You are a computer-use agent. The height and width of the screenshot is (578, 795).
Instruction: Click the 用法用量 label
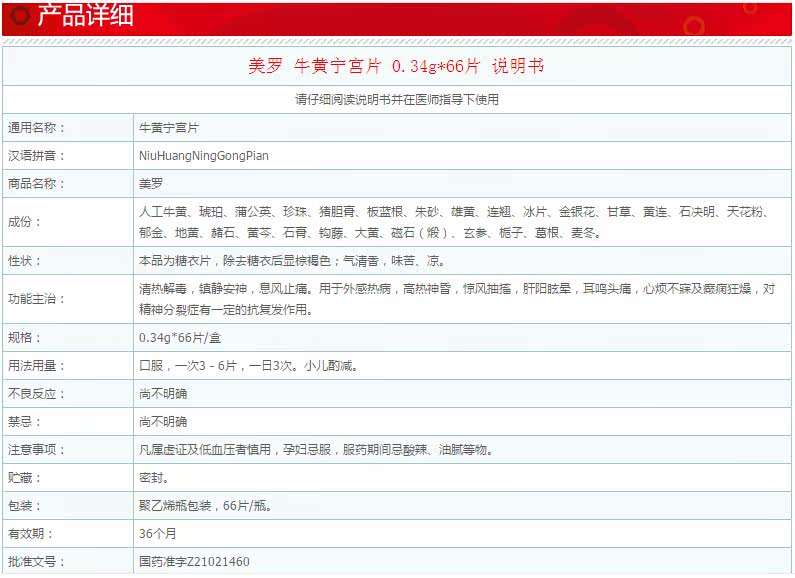37,366
